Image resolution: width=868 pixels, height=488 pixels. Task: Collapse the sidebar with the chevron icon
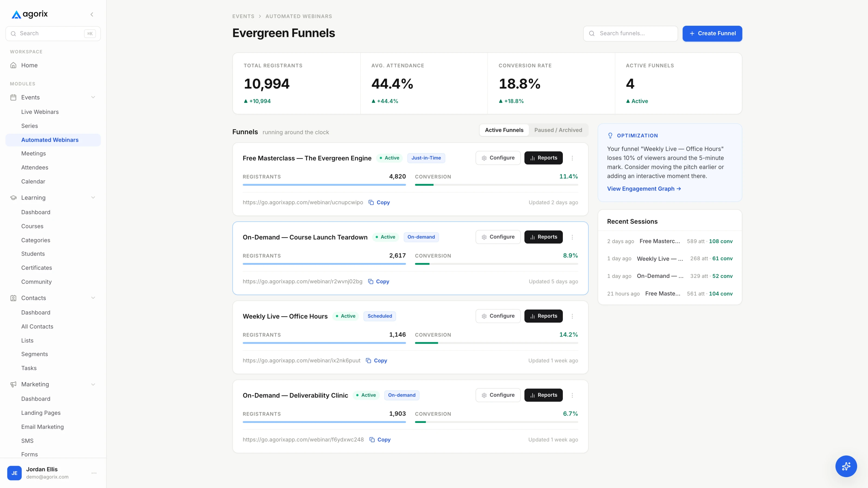click(x=92, y=14)
